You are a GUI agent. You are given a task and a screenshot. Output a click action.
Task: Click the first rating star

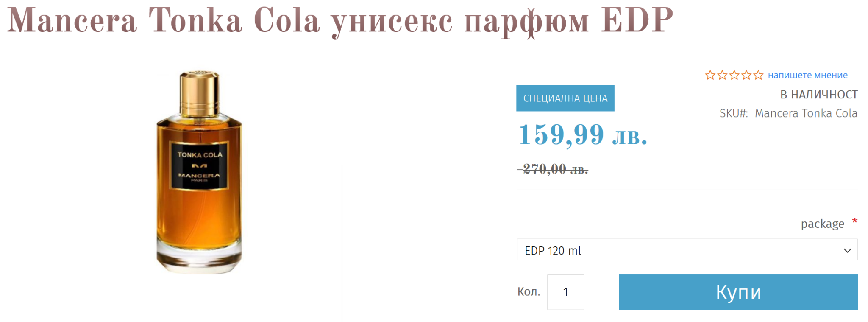[x=710, y=76]
